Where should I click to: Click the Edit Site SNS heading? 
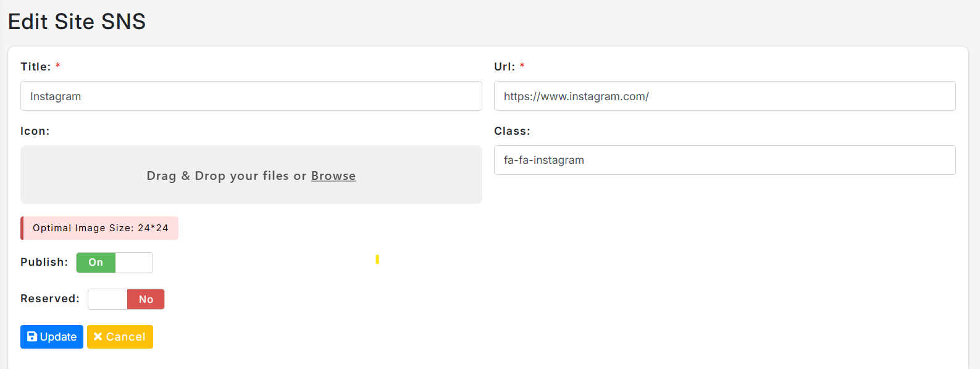[x=77, y=22]
